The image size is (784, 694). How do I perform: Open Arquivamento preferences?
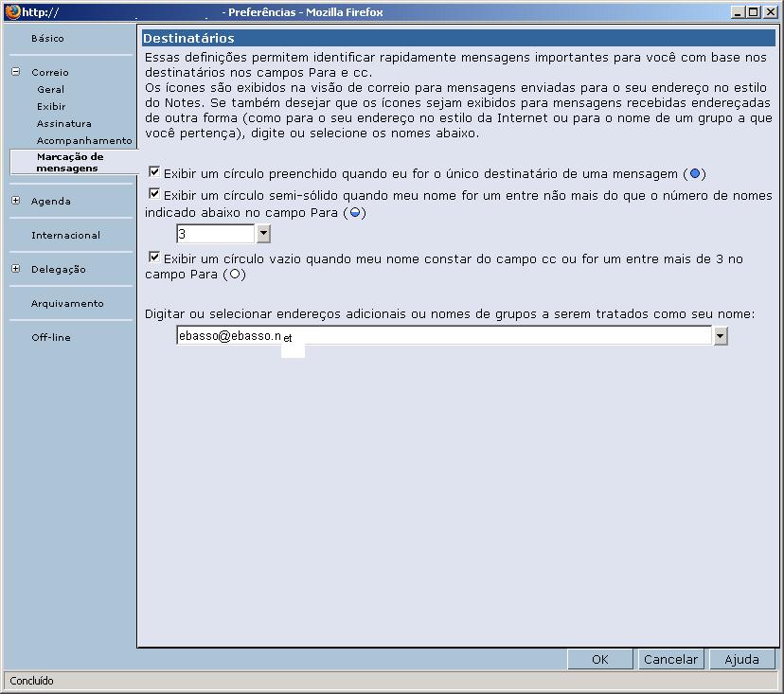click(x=67, y=304)
